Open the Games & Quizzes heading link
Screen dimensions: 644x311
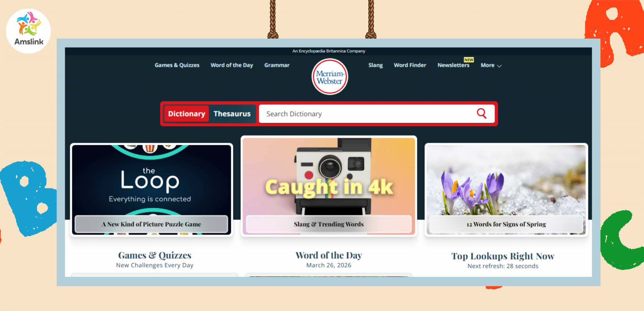[155, 255]
